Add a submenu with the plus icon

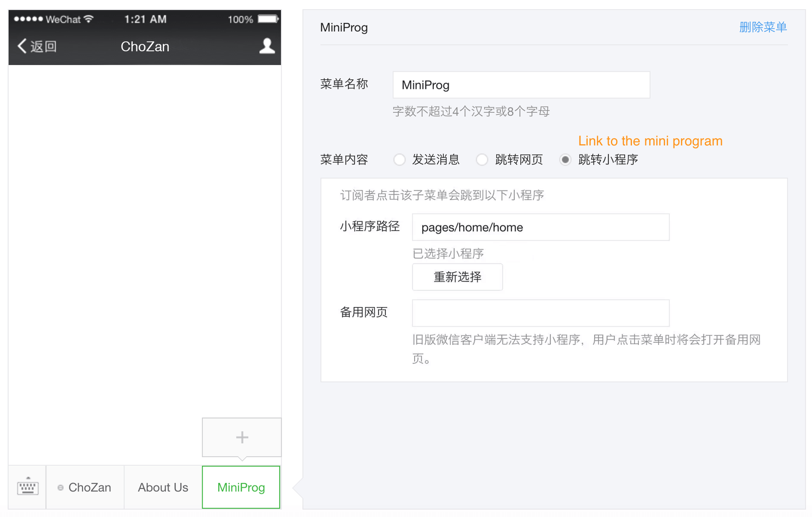coord(242,437)
